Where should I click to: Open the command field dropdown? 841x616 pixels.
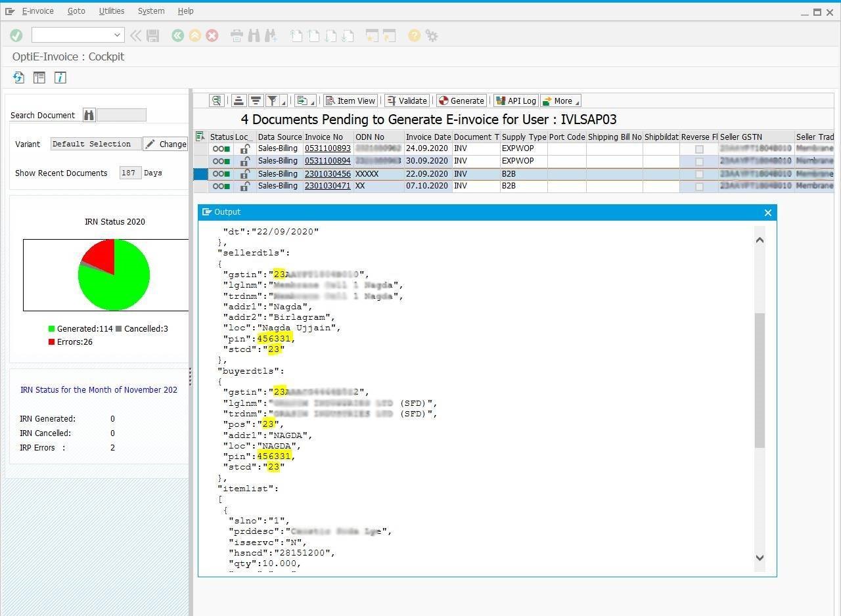pos(117,35)
